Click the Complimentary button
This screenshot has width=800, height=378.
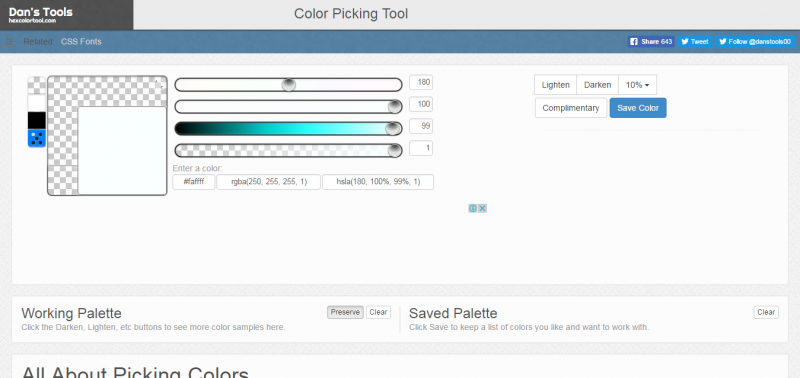[571, 108]
